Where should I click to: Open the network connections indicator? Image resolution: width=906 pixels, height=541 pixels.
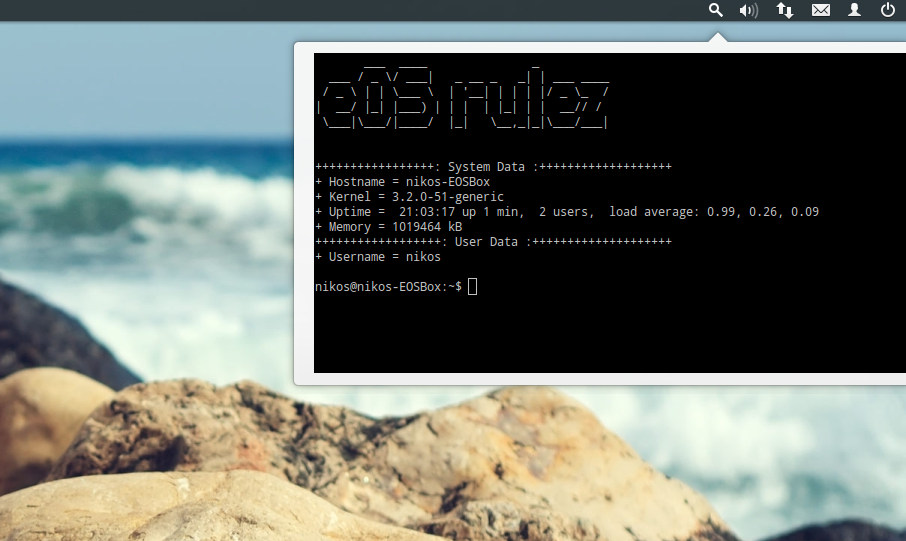pyautogui.click(x=785, y=10)
